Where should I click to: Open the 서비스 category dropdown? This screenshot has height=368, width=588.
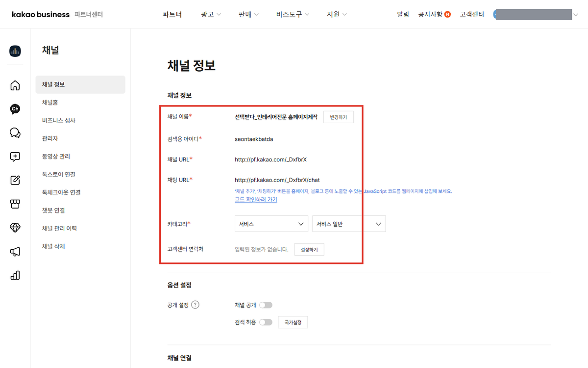pyautogui.click(x=271, y=224)
